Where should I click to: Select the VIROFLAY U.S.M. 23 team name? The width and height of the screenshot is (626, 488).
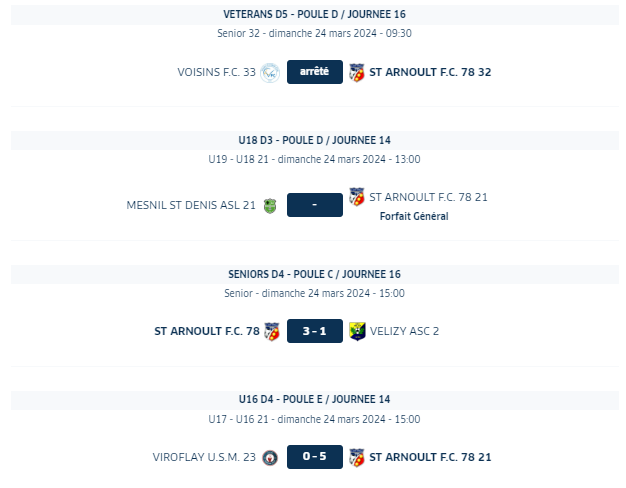[x=204, y=457]
